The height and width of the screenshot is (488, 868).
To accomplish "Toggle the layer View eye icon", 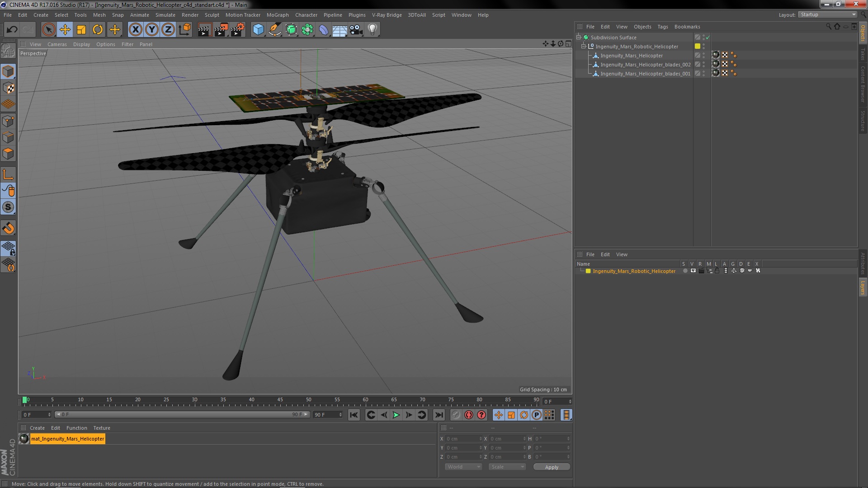I will [x=693, y=271].
